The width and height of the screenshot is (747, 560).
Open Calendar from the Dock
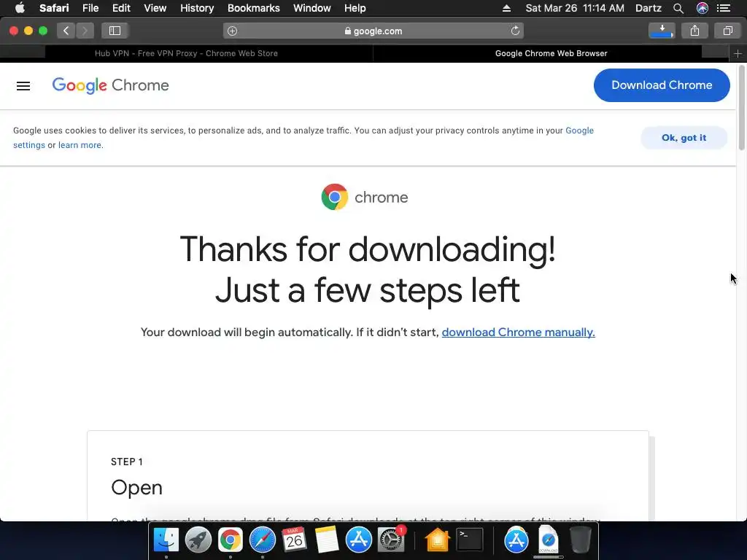click(x=295, y=540)
